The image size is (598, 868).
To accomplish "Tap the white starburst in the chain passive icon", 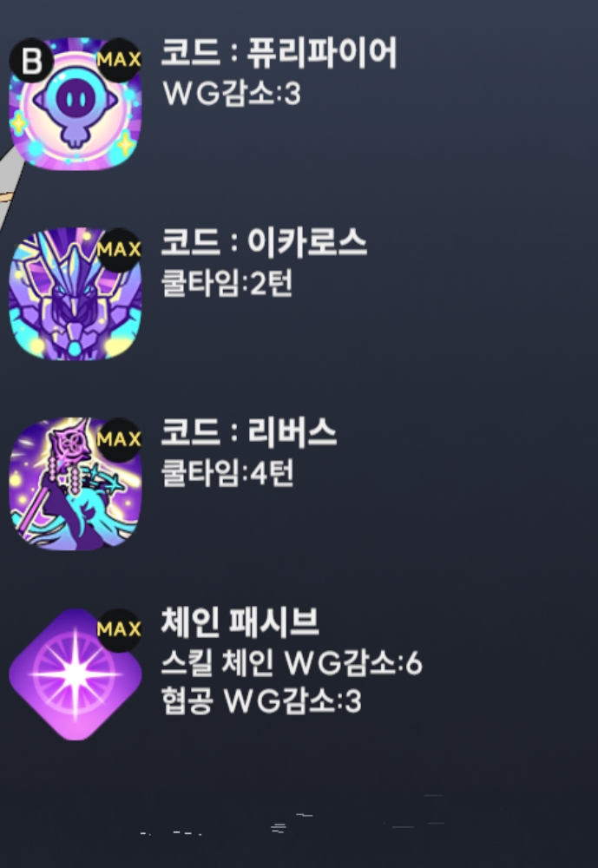I will coord(76,674).
